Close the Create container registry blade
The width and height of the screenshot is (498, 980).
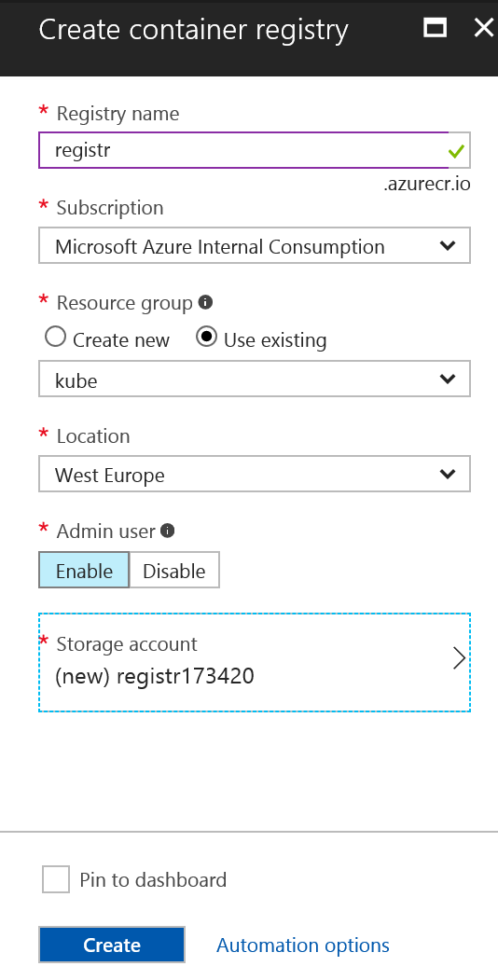[x=484, y=28]
